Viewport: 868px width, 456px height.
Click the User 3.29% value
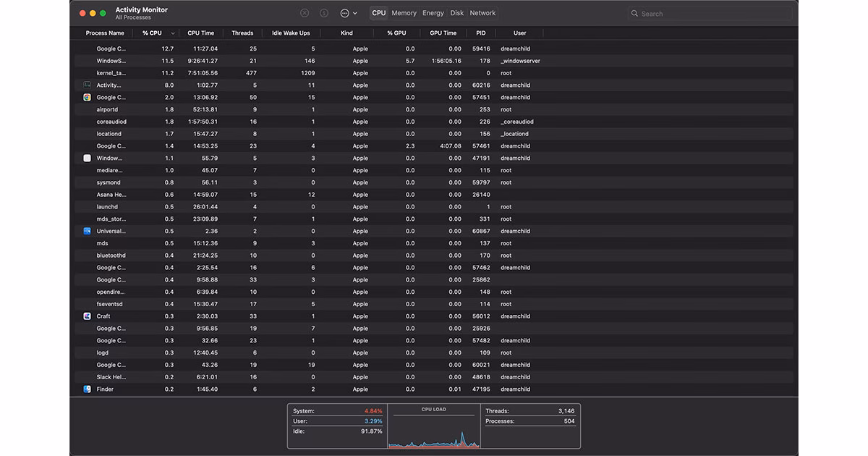tap(373, 421)
